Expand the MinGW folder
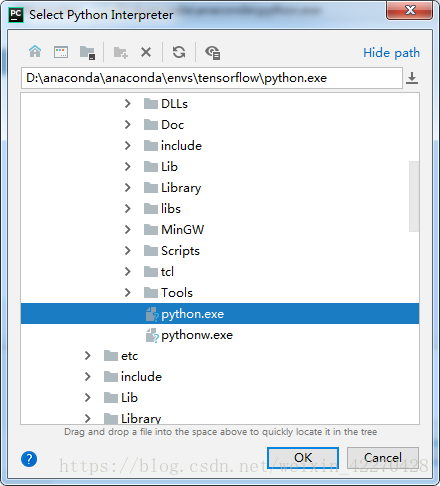440x486 pixels. coord(127,230)
